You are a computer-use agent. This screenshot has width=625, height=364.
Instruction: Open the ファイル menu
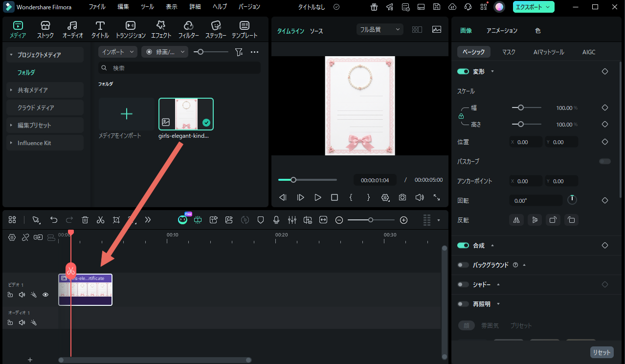tap(97, 7)
